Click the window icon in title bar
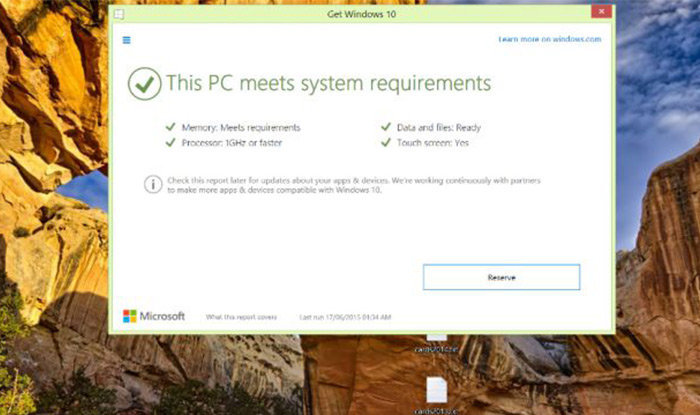700x415 pixels. pos(119,14)
